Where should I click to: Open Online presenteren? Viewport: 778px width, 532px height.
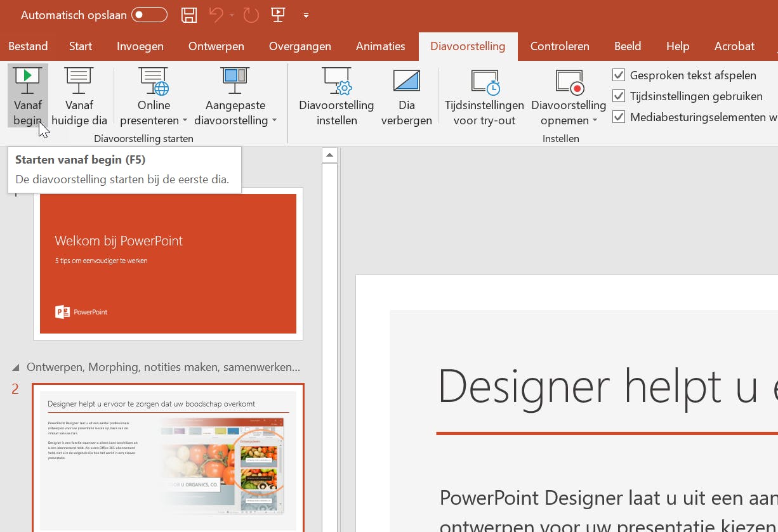click(x=154, y=96)
